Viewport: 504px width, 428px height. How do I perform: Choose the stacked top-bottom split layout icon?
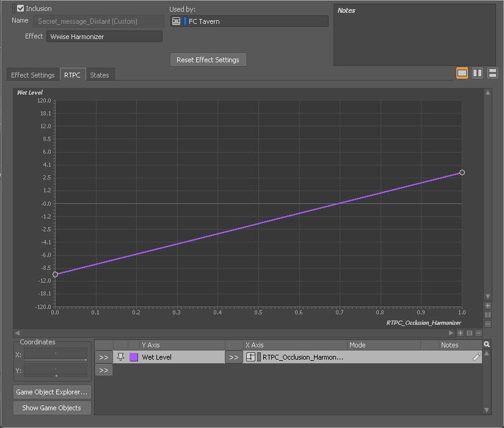pos(492,73)
